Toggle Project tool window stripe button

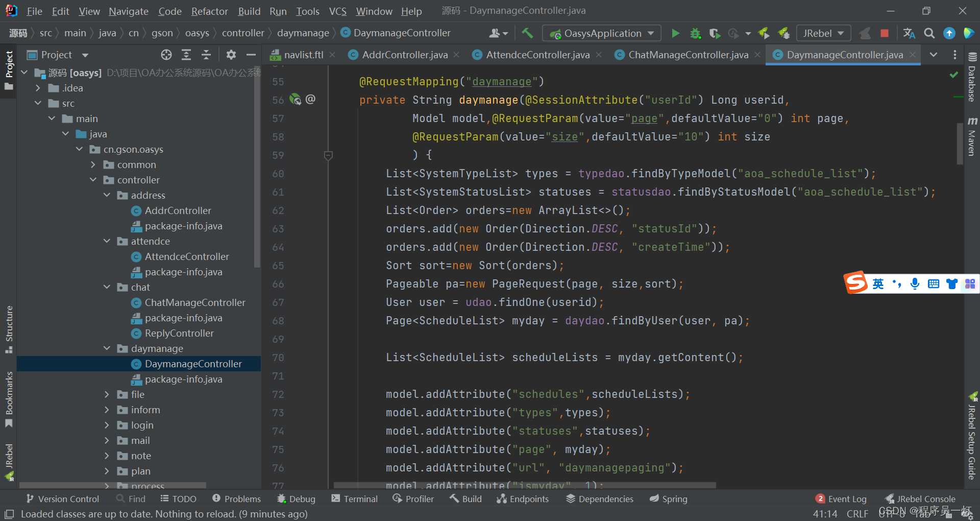(x=9, y=70)
